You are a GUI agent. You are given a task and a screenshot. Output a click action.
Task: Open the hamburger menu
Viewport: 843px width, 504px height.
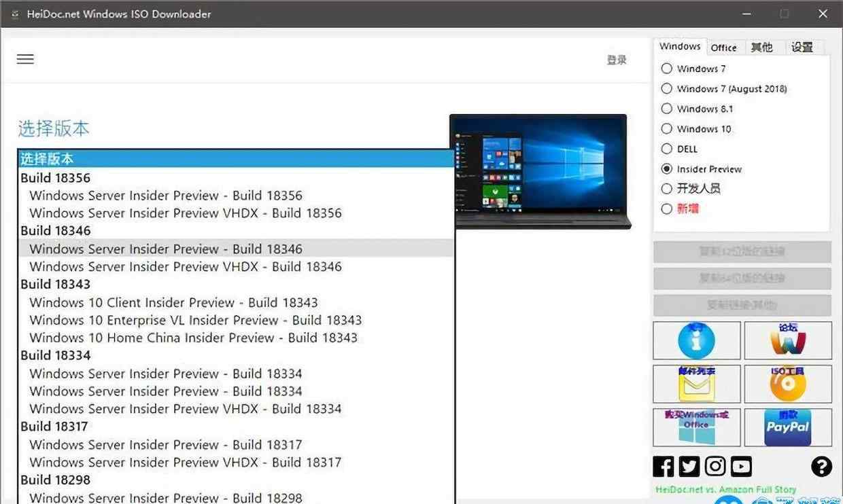tap(25, 59)
